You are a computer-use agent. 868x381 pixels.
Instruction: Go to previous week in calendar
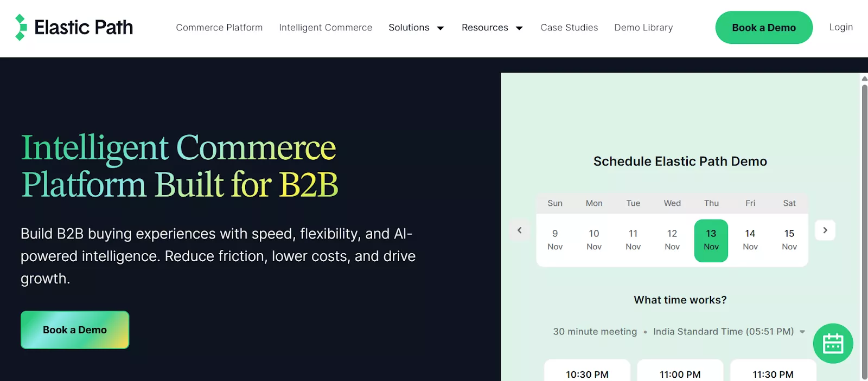click(519, 230)
